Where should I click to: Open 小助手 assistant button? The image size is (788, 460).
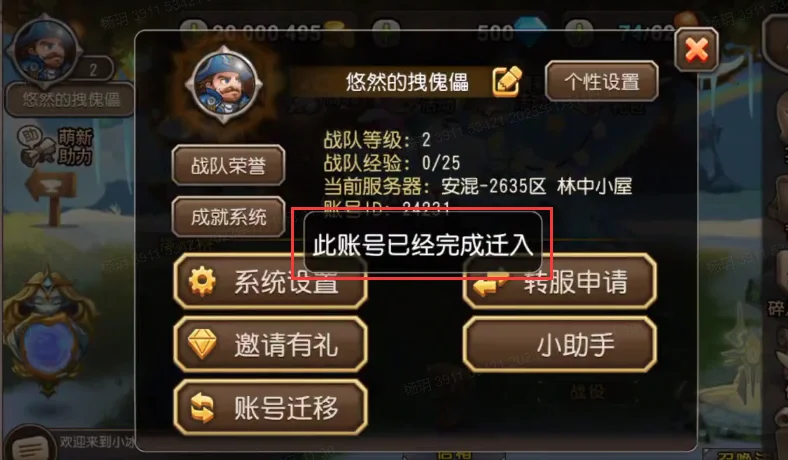[x=560, y=345]
